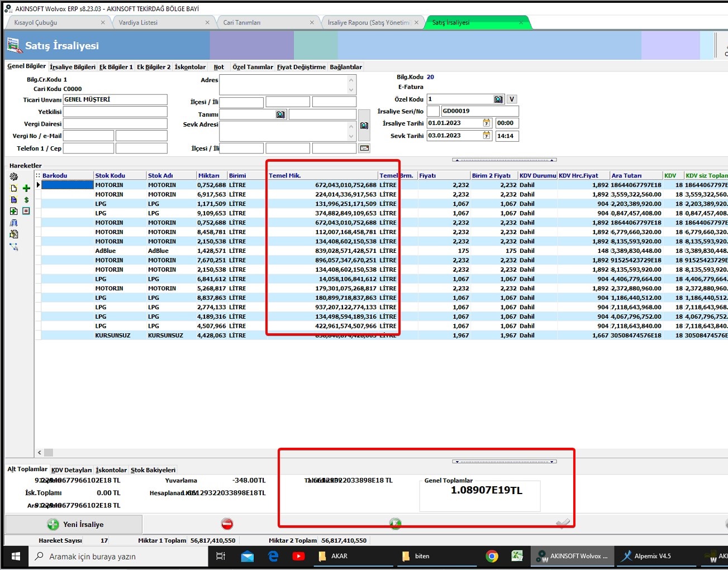728x570 pixels.
Task: Click the blue lined document icon in Hareketler toolbar
Action: tap(14, 200)
